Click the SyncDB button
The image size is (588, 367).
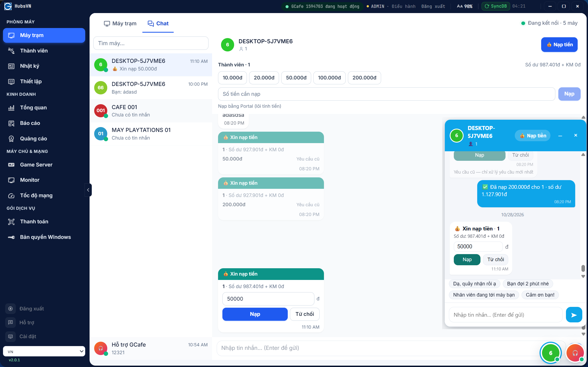[496, 6]
